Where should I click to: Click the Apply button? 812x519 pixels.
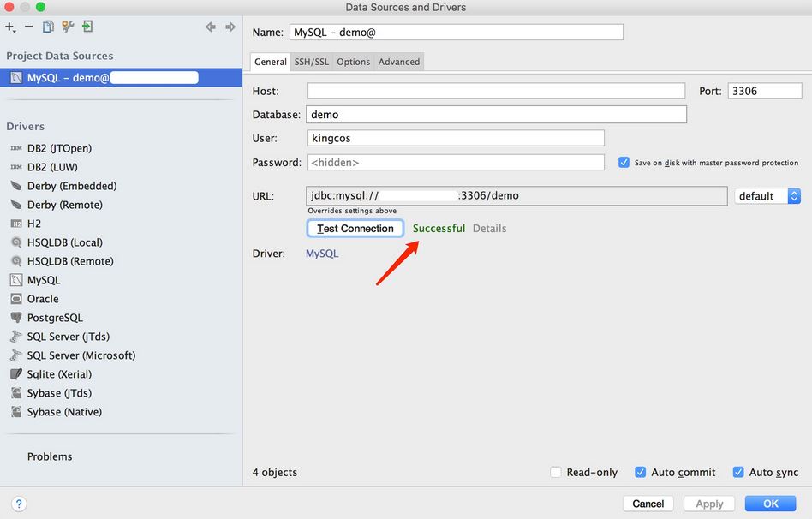[x=709, y=504]
